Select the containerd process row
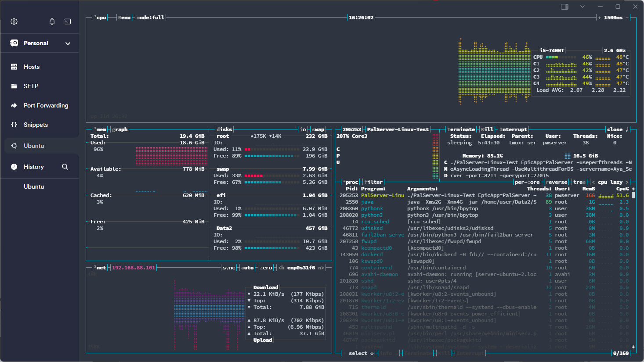Image resolution: width=644 pixels, height=362 pixels. [x=484, y=268]
